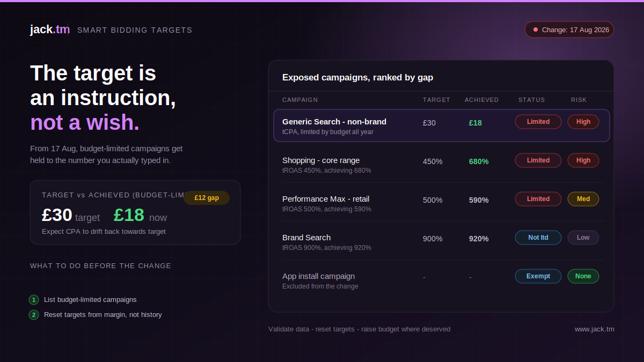Click the 920% achieved value

click(479, 239)
